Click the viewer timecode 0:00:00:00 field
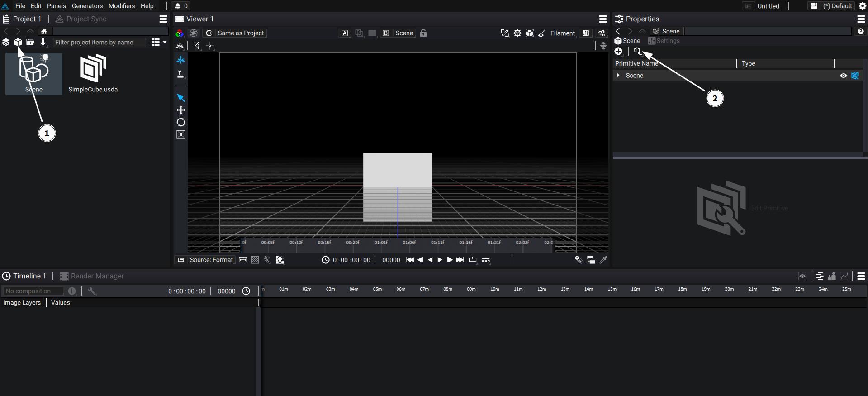Screen dimensions: 868x396 click(x=351, y=260)
